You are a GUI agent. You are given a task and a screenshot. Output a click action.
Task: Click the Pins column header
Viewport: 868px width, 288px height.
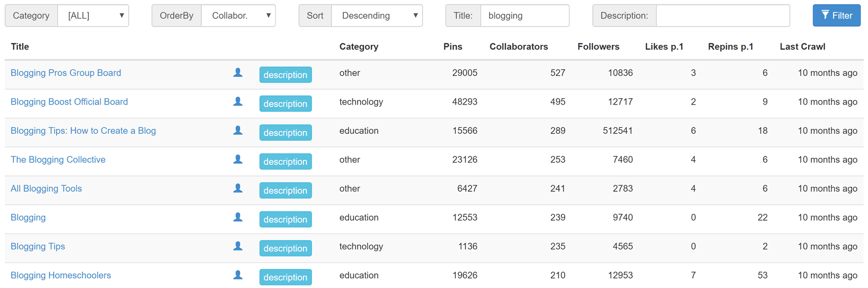453,46
